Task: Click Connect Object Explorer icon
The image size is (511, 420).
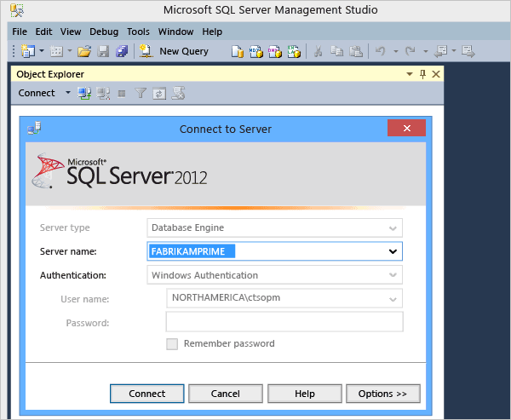Action: [x=84, y=93]
